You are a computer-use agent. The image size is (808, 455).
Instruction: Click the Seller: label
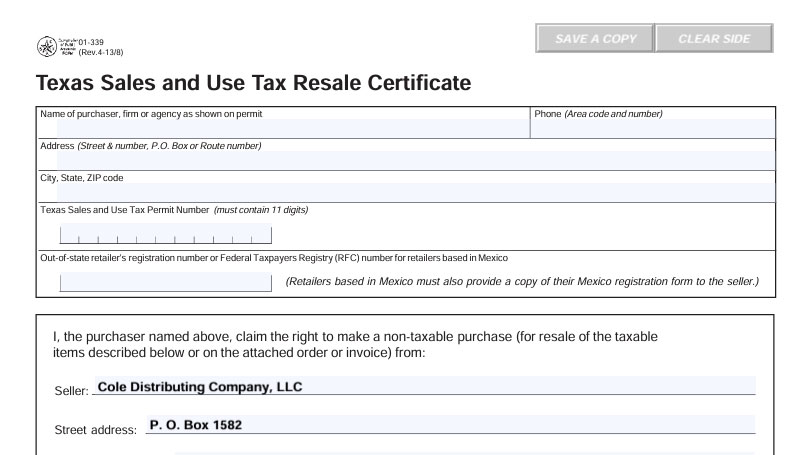tap(72, 391)
